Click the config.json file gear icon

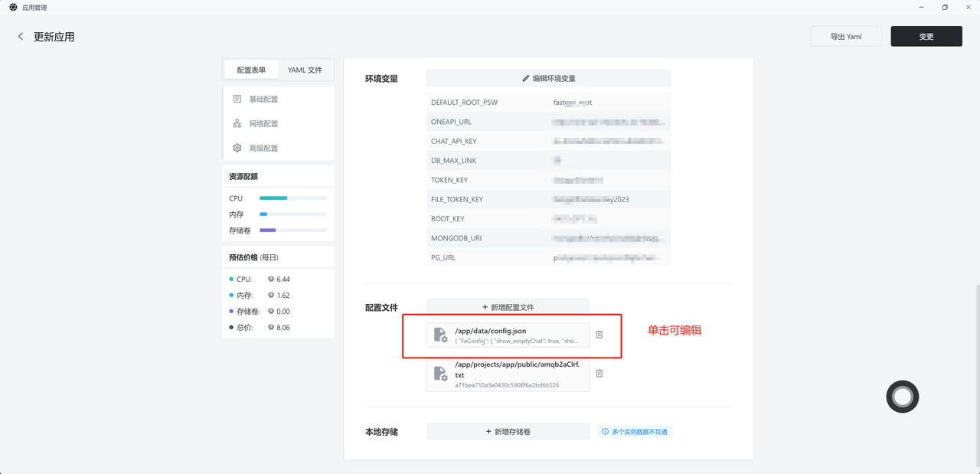[x=440, y=335]
